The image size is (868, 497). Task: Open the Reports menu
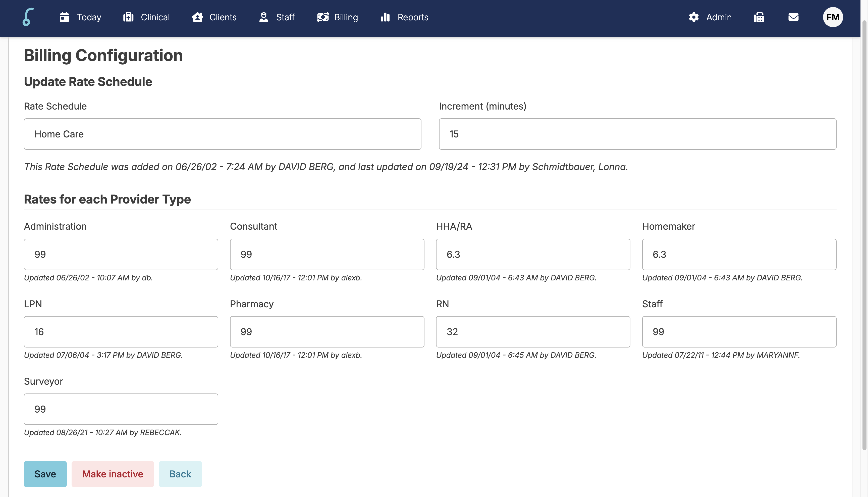point(412,17)
